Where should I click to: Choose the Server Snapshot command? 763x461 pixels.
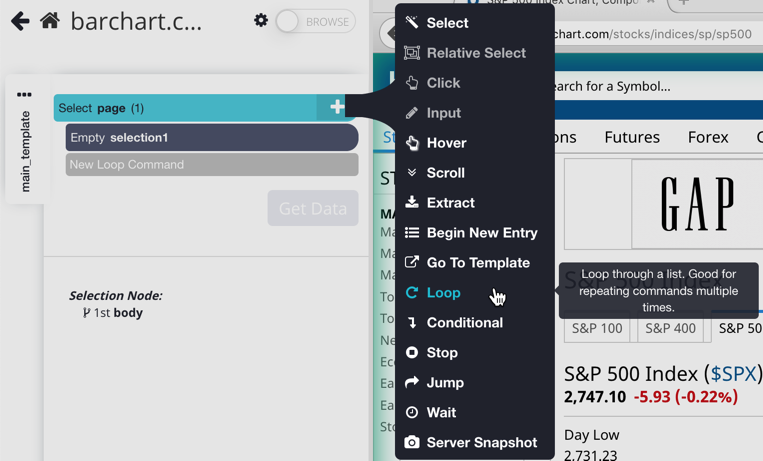pos(481,443)
